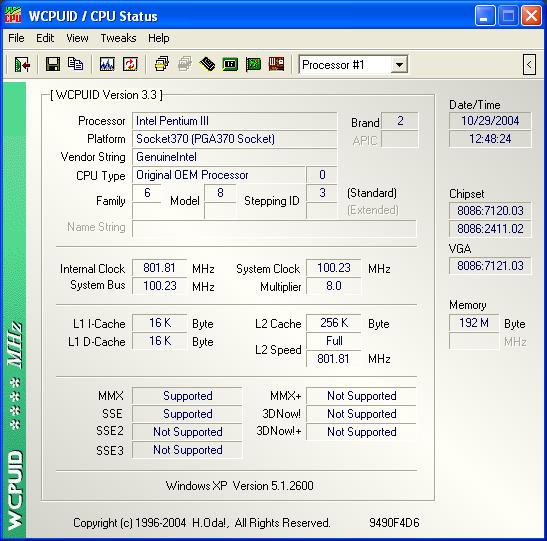
Task: Click the Platform field Socket370 (PGA370 Socket)
Action: [234, 139]
